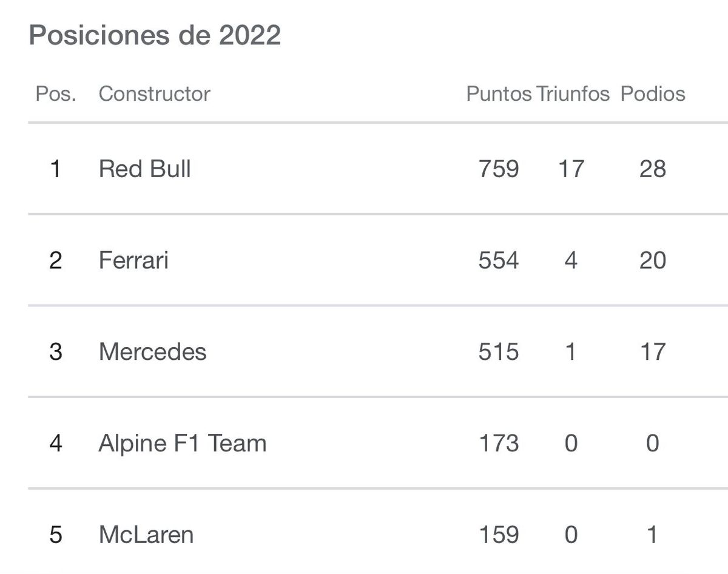Select the Mercedes constructor name
The width and height of the screenshot is (728, 574).
[152, 352]
